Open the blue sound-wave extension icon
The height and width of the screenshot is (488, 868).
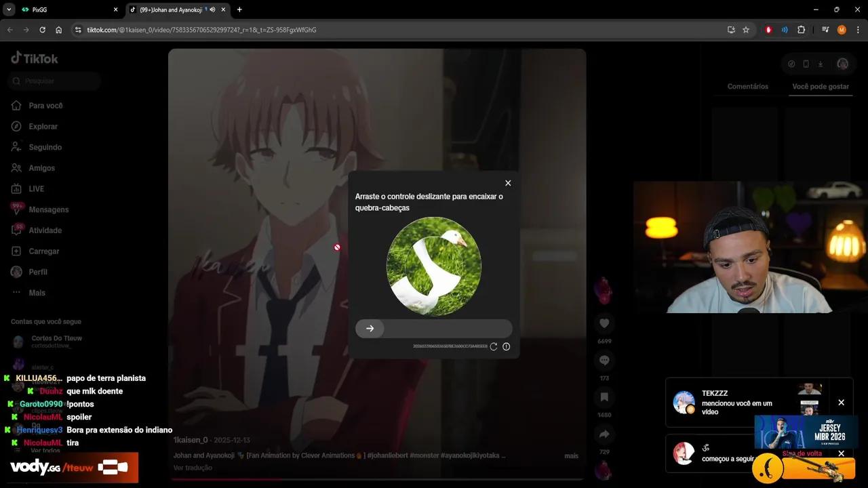click(785, 30)
